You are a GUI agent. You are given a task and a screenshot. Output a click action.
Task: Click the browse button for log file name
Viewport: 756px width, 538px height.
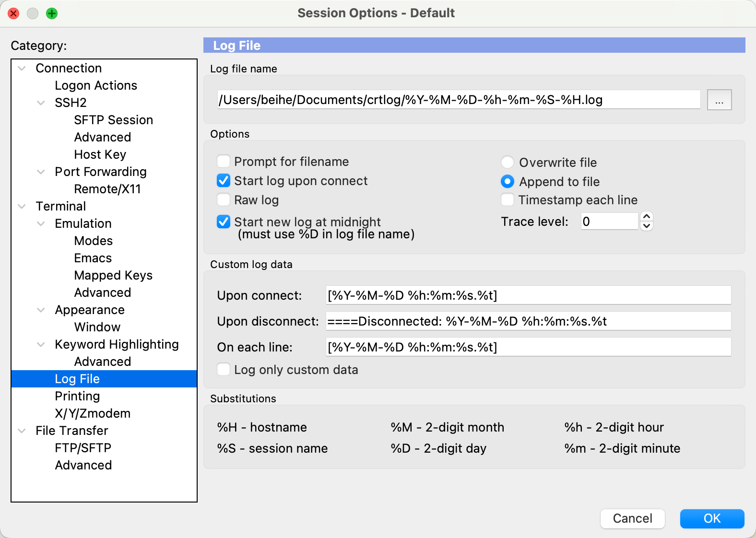pos(719,100)
